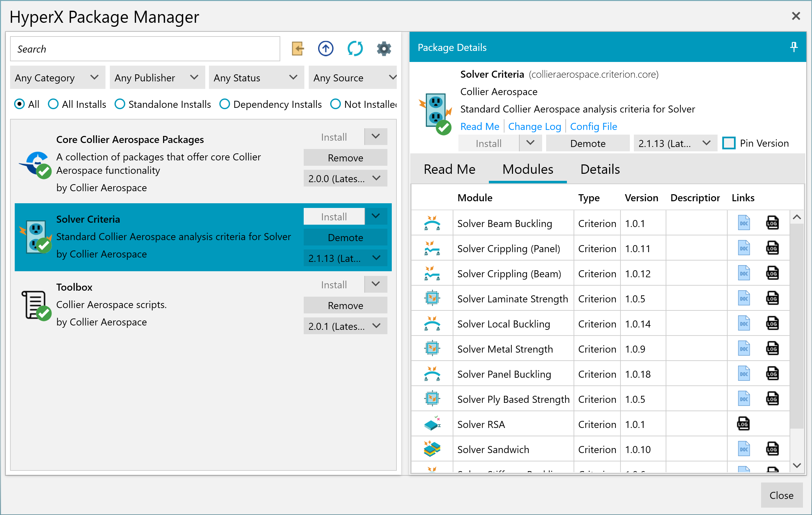Image resolution: width=812 pixels, height=515 pixels.
Task: Click the Modules list scrollbar thumb
Action: [797, 326]
